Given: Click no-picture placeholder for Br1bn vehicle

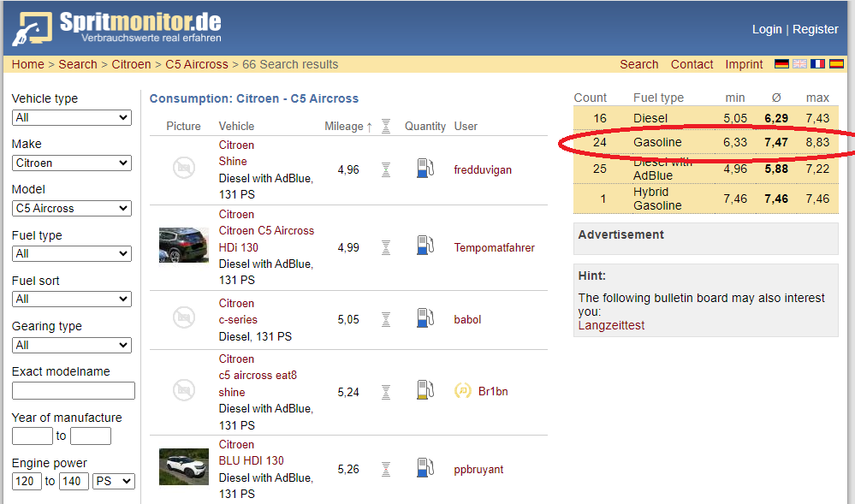Looking at the screenshot, I should [x=184, y=390].
